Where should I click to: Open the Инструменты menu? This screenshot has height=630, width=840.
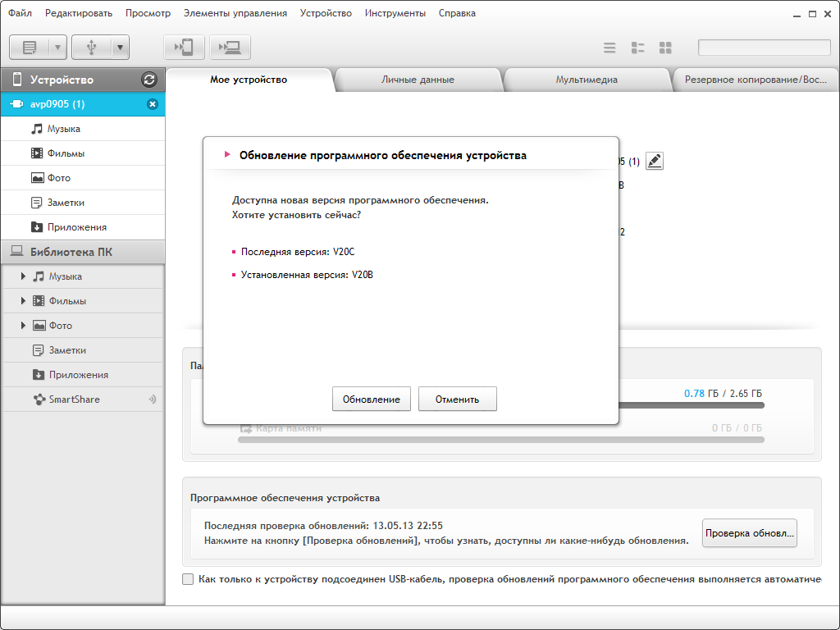(395, 13)
